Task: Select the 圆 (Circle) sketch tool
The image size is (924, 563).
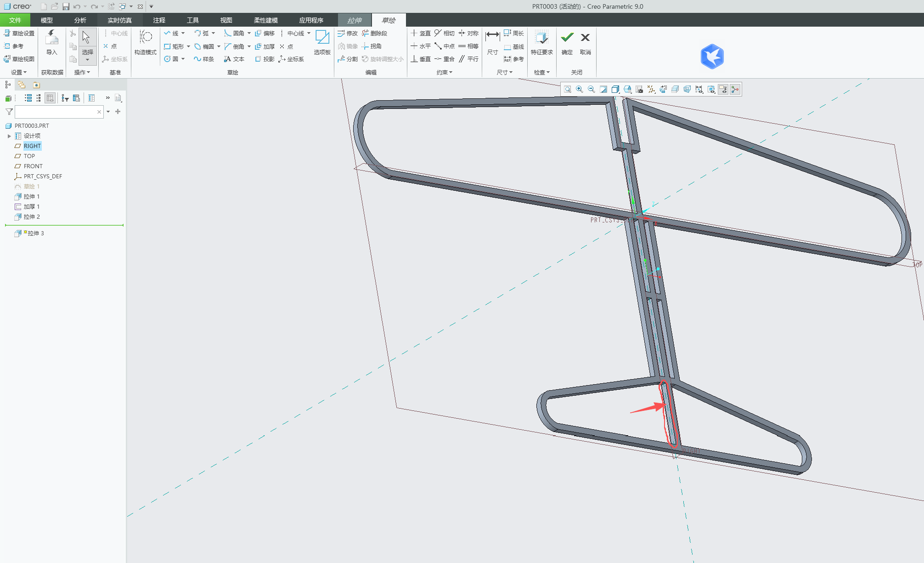Action: pos(171,59)
